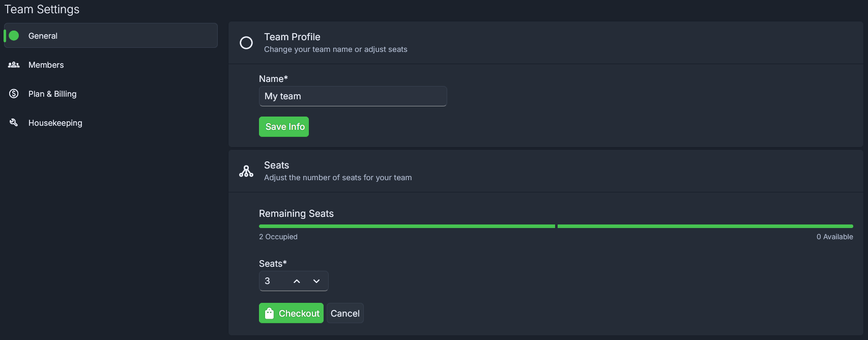Click the green General status dot icon
The width and height of the screenshot is (868, 340).
[x=14, y=36]
